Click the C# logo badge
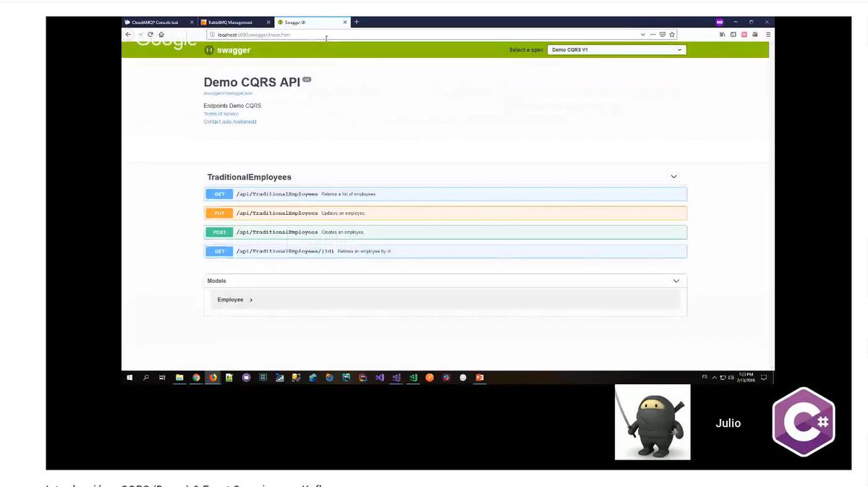 804,422
